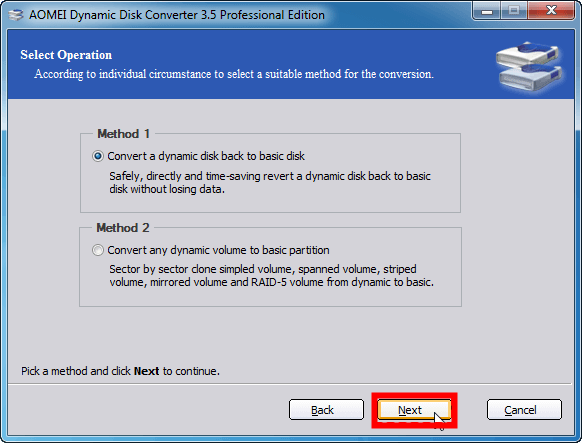Click the 'Sector by sector clone' description
This screenshot has height=443, width=582.
click(x=271, y=275)
